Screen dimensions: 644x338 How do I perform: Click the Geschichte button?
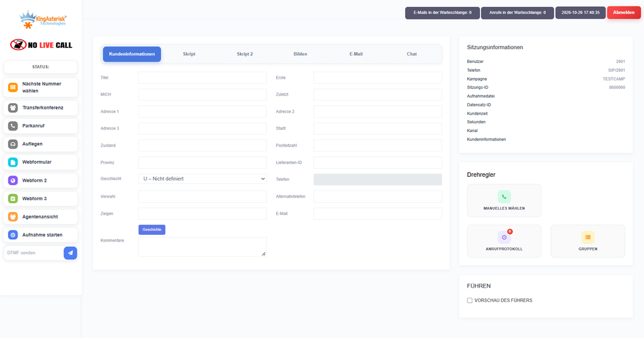click(x=152, y=230)
